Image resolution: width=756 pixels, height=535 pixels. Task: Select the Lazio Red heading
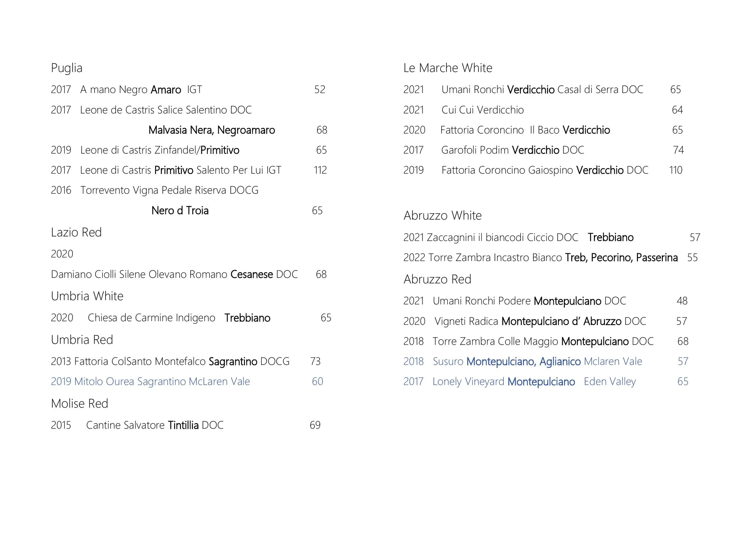coord(76,232)
